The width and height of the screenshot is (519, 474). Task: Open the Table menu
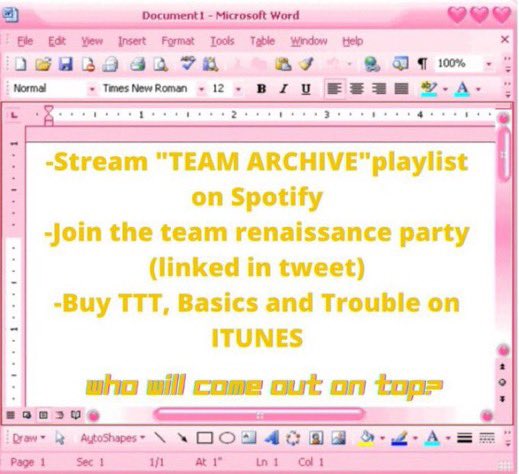tap(262, 41)
